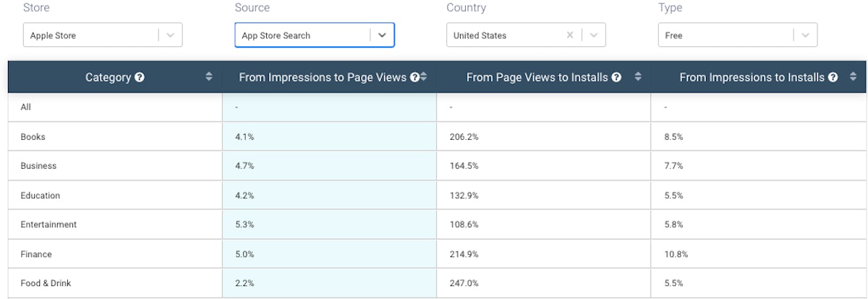
Task: Click the All category row
Action: click(x=26, y=107)
